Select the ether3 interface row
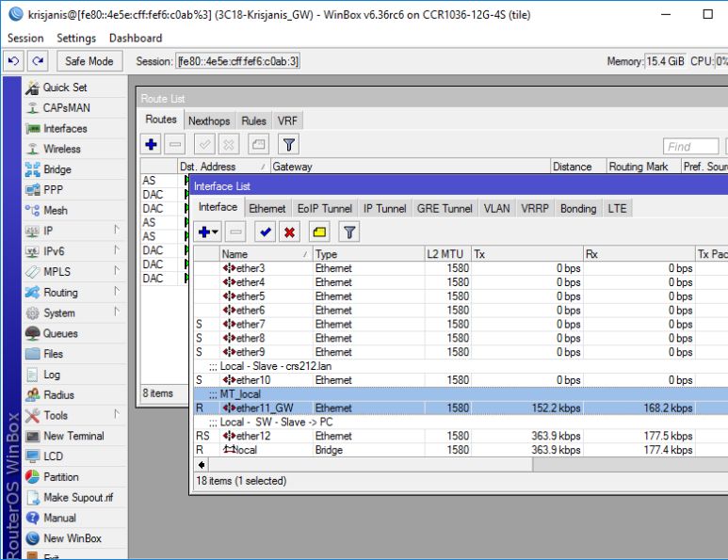This screenshot has width=728, height=560. click(x=461, y=268)
